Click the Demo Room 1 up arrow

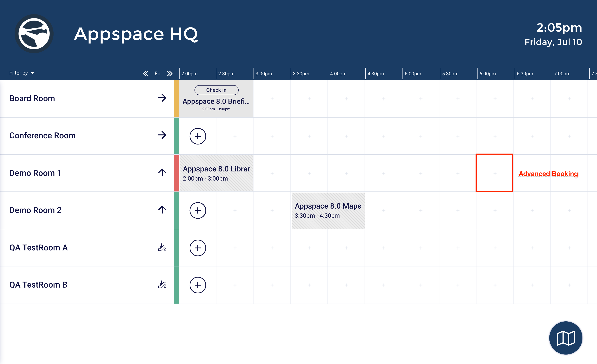pos(162,172)
